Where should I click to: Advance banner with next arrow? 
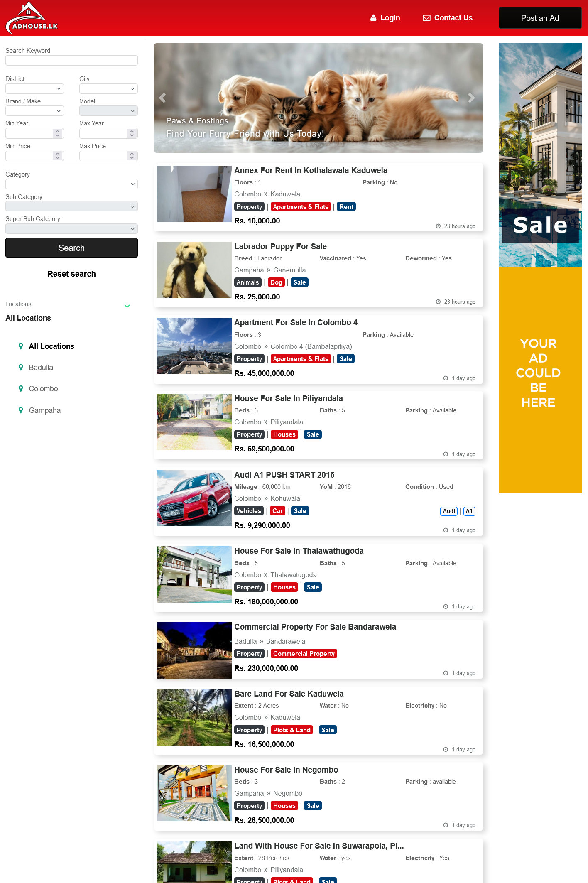[x=471, y=98]
